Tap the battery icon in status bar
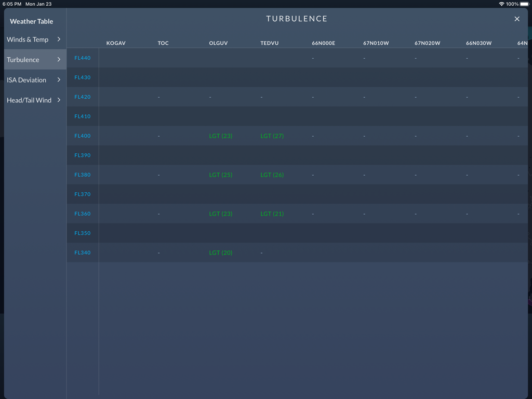532x399 pixels. [x=524, y=4]
